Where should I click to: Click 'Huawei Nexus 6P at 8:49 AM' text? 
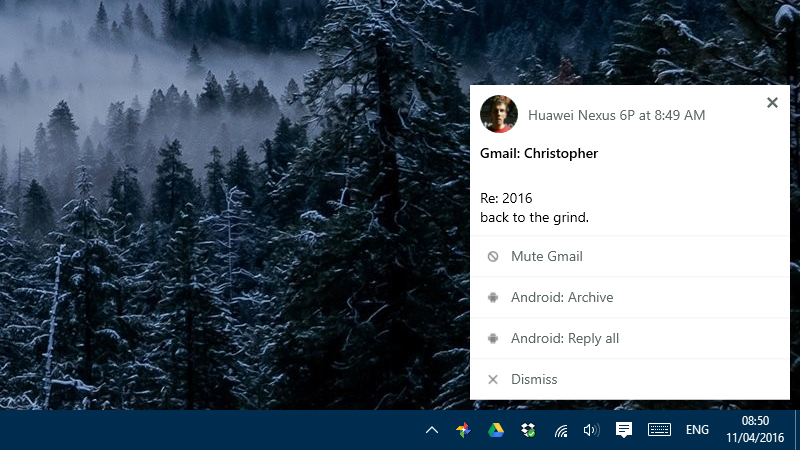point(616,115)
